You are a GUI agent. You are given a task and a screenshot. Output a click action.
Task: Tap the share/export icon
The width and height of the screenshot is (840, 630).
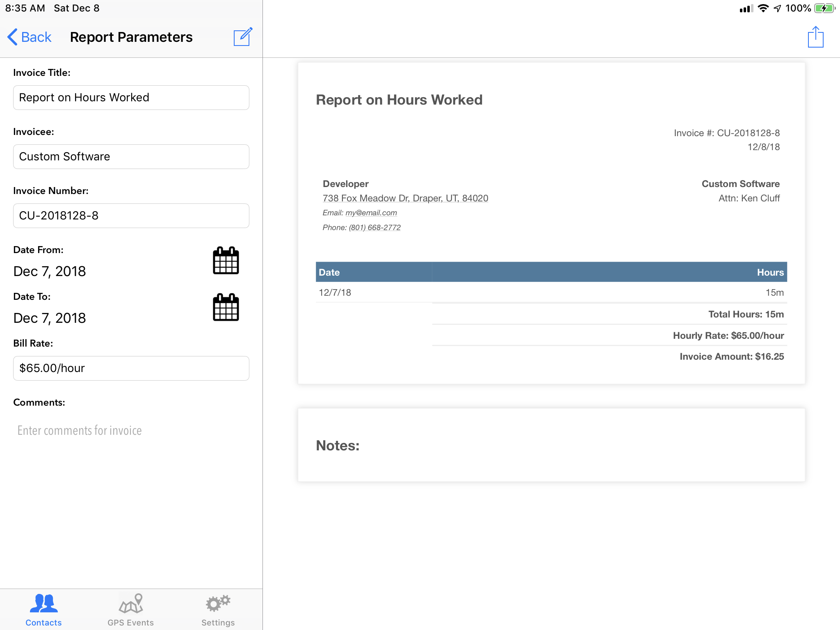point(815,37)
